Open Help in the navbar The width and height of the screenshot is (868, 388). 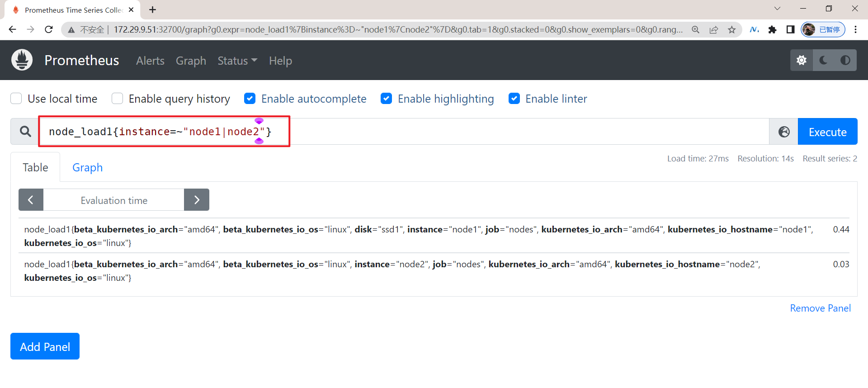(x=280, y=61)
